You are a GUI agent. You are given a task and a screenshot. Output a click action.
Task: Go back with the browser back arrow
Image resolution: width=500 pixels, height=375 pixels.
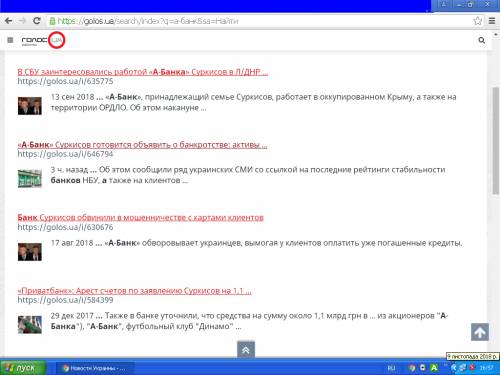pyautogui.click(x=8, y=21)
